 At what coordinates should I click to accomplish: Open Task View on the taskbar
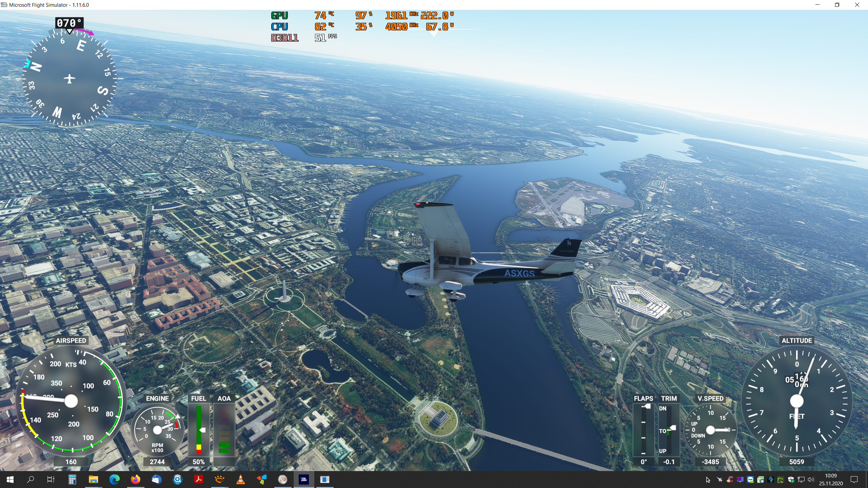51,480
